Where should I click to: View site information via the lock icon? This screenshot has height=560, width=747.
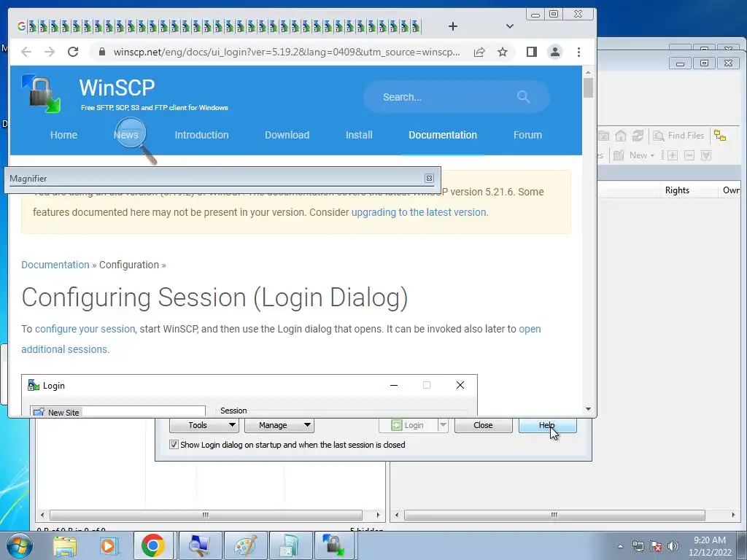[x=101, y=52]
